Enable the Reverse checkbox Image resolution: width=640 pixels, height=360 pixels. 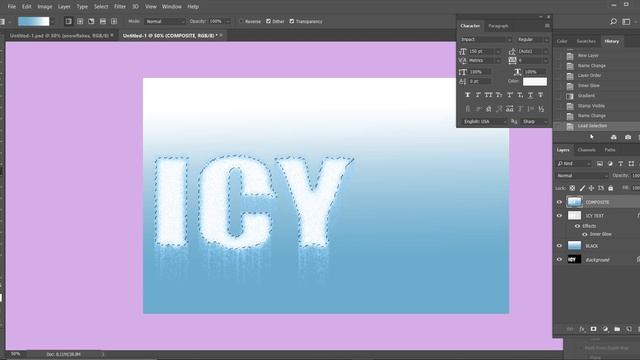(x=241, y=21)
